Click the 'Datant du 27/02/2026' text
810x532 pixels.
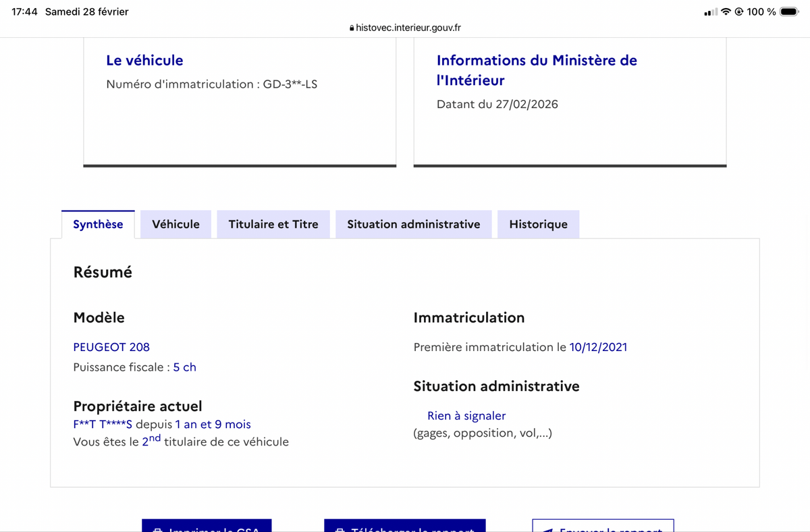[497, 104]
